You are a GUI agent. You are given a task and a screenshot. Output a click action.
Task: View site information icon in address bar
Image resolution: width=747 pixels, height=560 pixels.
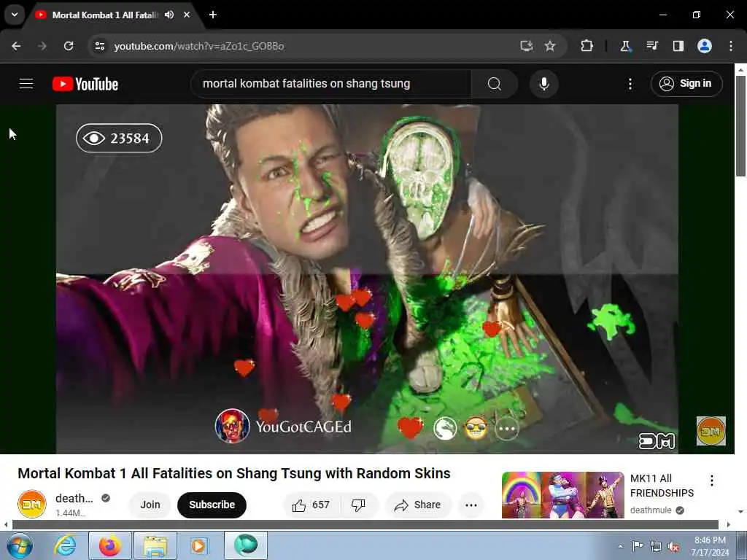coord(99,46)
